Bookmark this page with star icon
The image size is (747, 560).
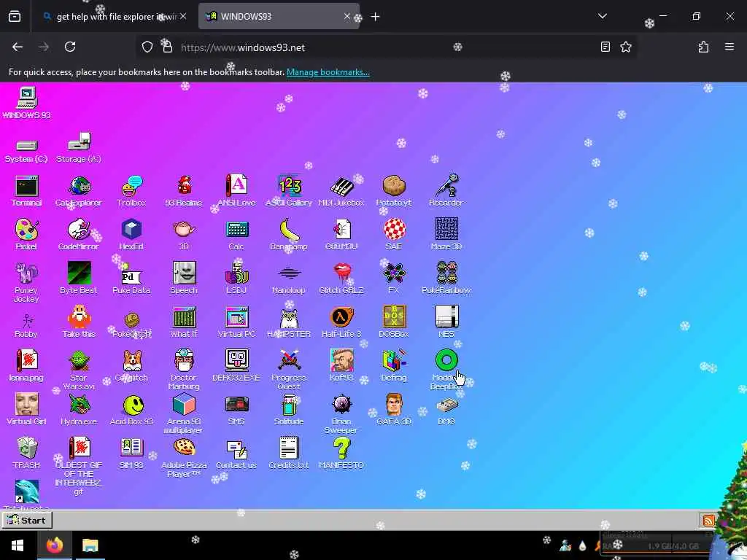(x=625, y=47)
